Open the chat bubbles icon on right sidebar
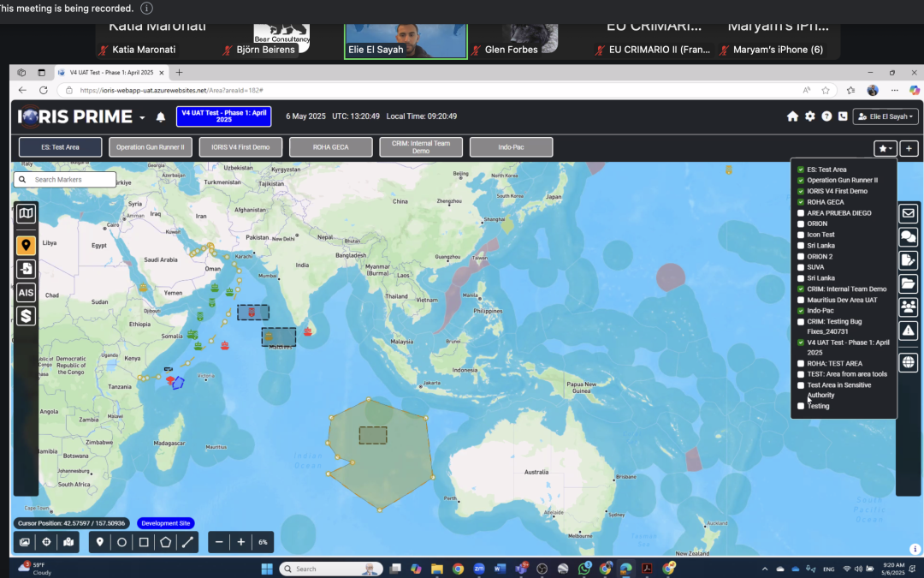The image size is (924, 578). click(908, 236)
